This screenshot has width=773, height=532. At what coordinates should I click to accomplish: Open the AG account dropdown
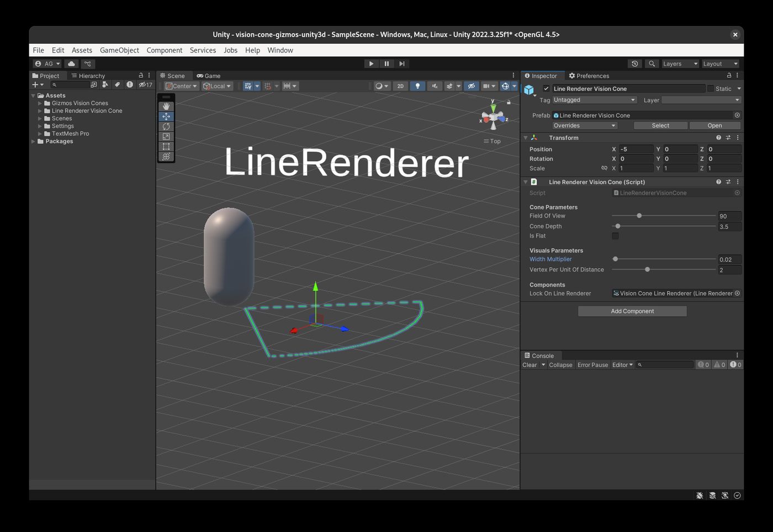[x=47, y=63]
